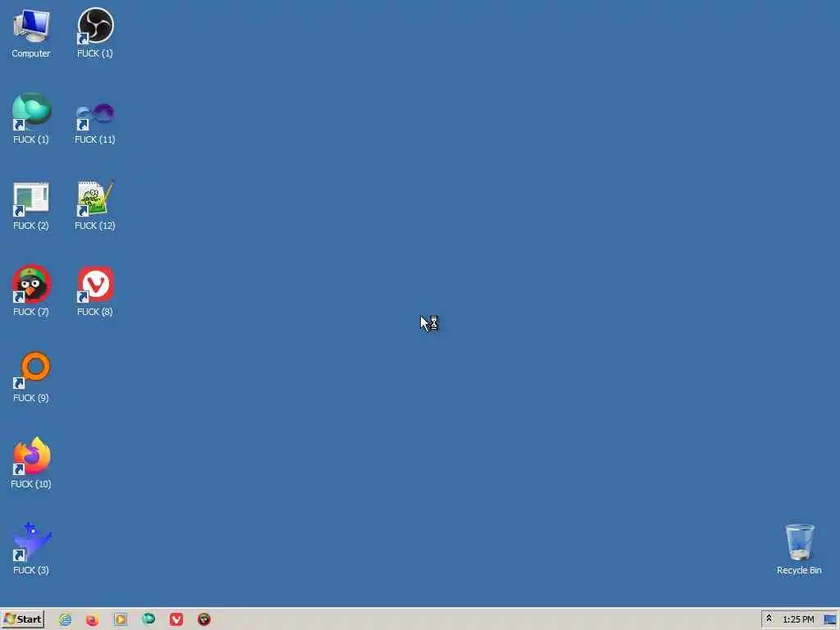840x630 pixels.
Task: Select the window-shaped shortcut labeled (2)
Action: (31, 206)
